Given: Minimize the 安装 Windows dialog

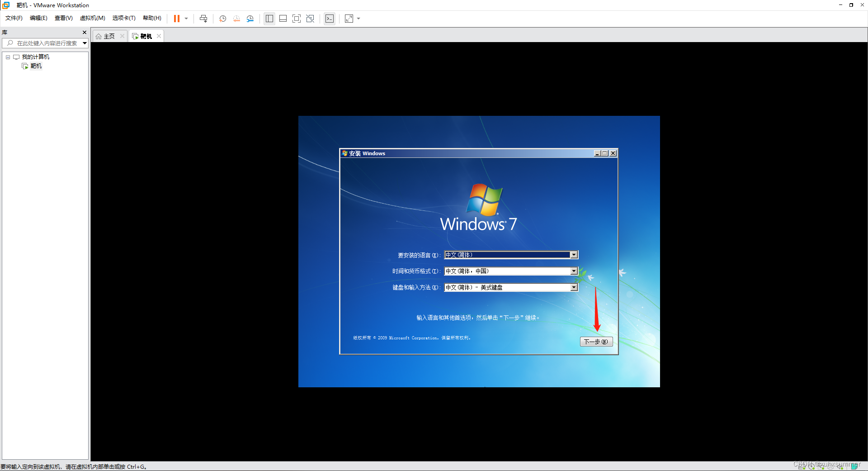Looking at the screenshot, I should point(598,153).
